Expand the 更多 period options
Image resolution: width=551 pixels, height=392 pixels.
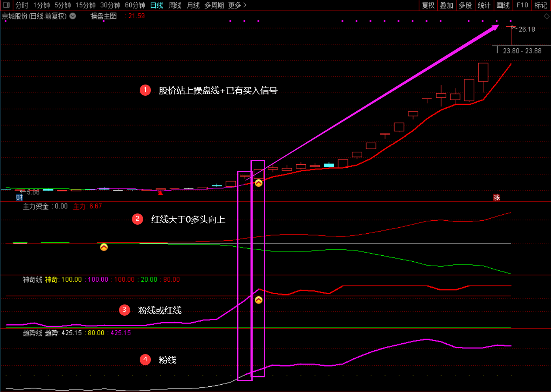tap(237, 5)
